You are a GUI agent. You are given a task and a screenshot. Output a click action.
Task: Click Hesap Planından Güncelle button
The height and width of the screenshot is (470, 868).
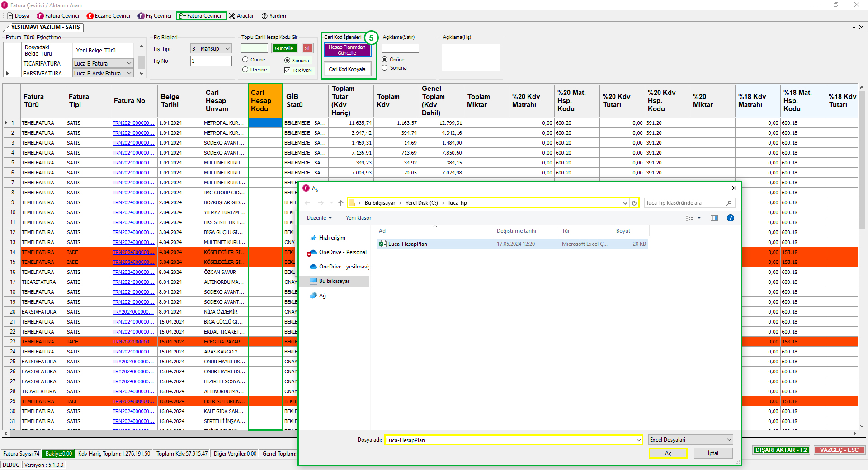pyautogui.click(x=347, y=50)
